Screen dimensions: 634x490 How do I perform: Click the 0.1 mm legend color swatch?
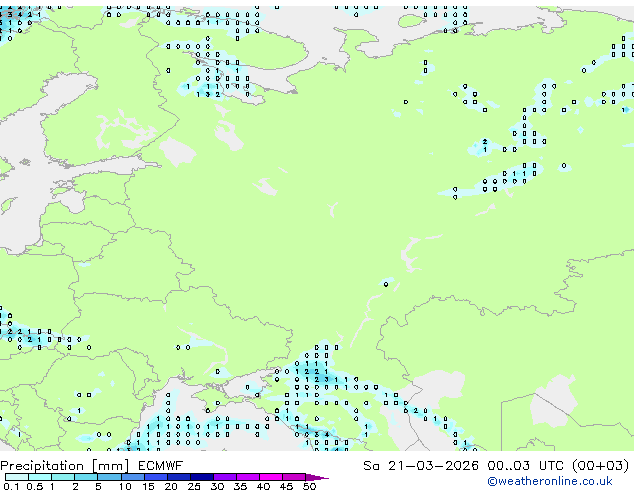(x=17, y=477)
